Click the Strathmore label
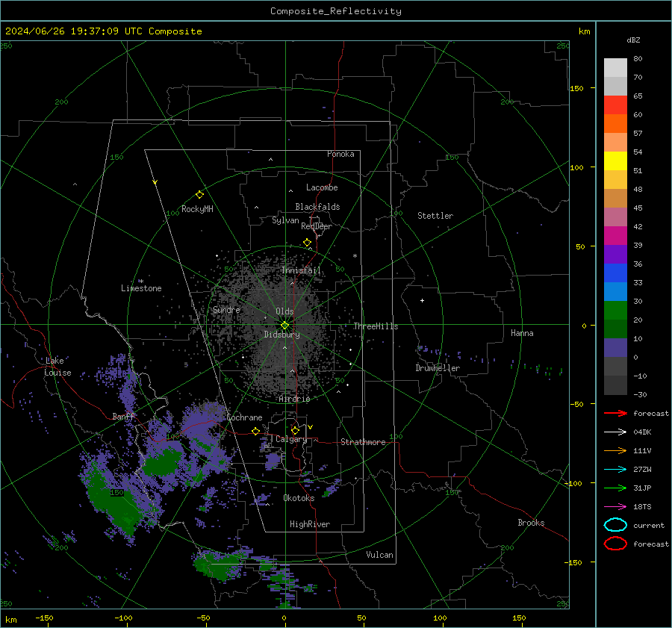This screenshot has height=628, width=672. tap(363, 442)
